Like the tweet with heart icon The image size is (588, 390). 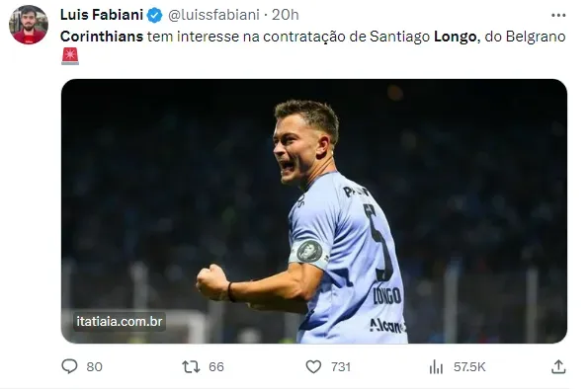(313, 366)
